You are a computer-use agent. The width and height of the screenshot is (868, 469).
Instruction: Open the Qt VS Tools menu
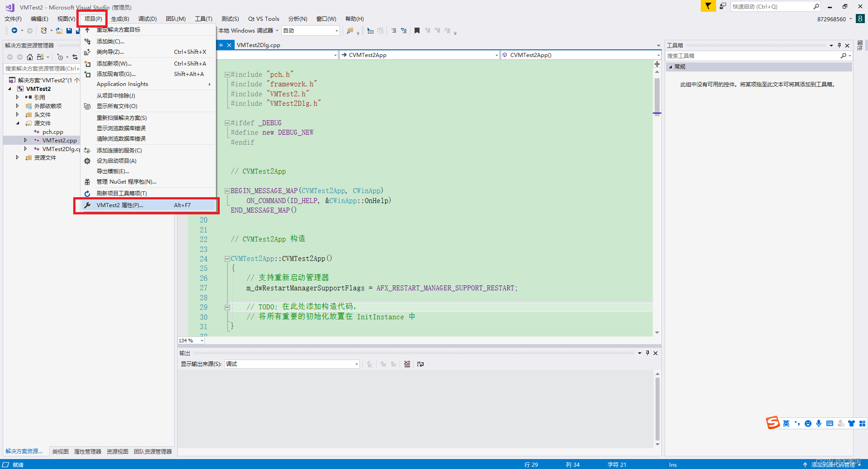[x=264, y=19]
